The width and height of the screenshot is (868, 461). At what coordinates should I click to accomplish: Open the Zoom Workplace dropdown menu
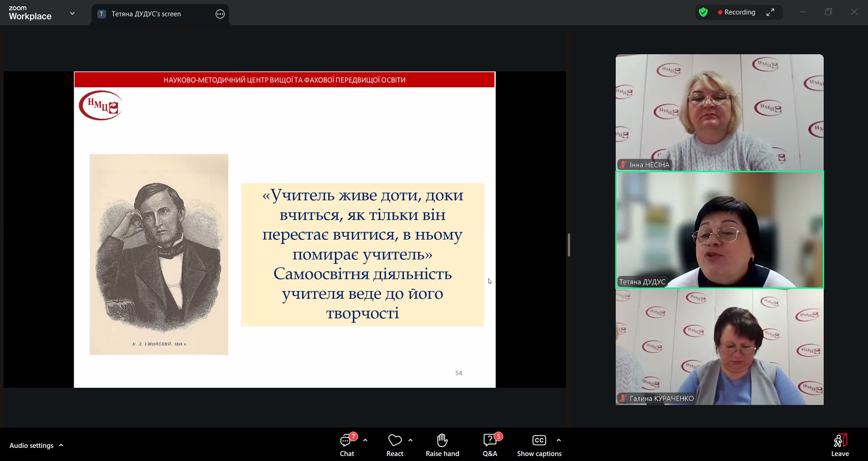point(72,14)
